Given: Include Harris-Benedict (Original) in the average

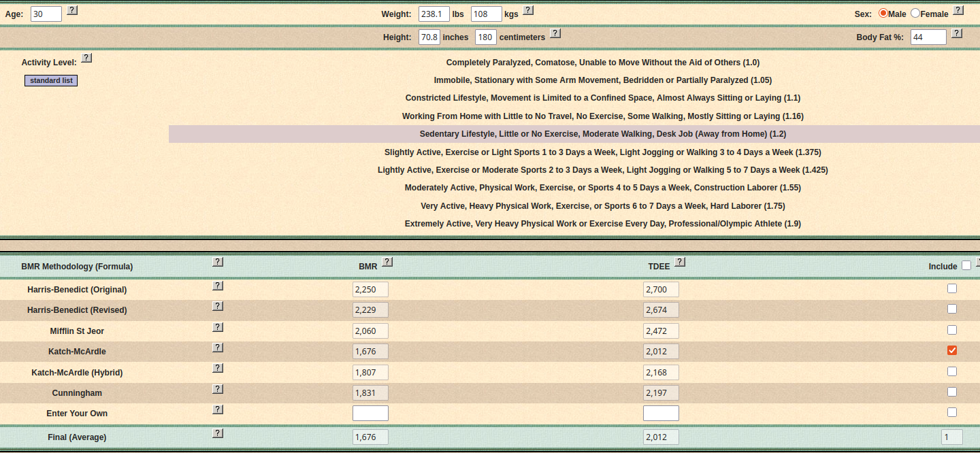Looking at the screenshot, I should 952,288.
